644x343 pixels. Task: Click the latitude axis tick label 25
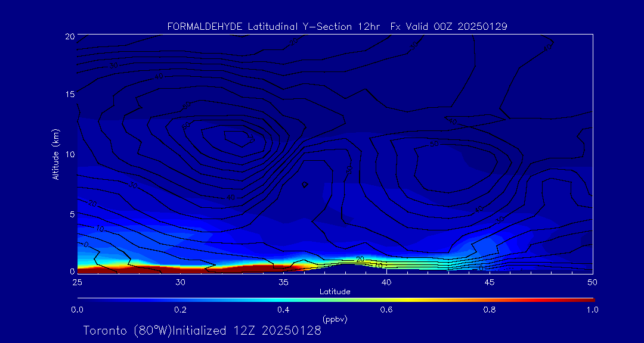[77, 282]
